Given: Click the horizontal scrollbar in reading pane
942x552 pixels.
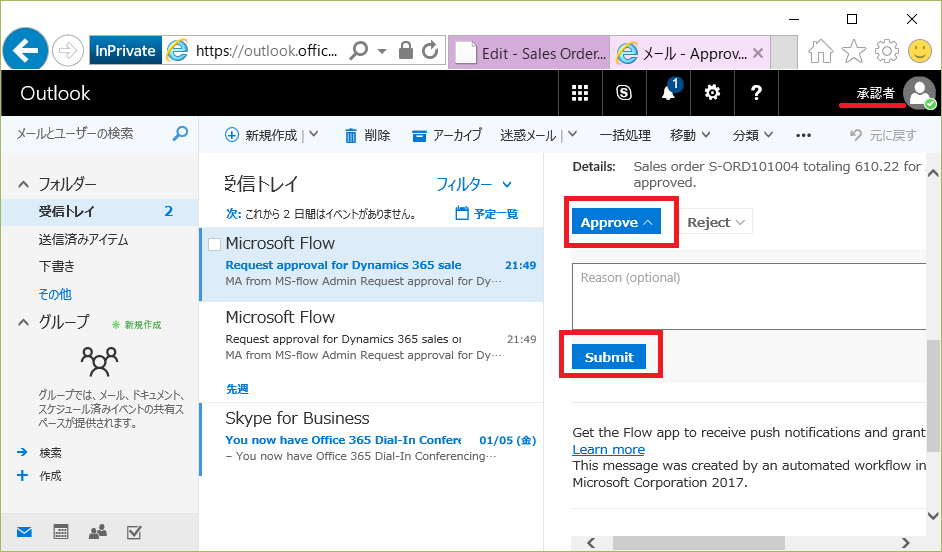Looking at the screenshot, I should point(699,543).
